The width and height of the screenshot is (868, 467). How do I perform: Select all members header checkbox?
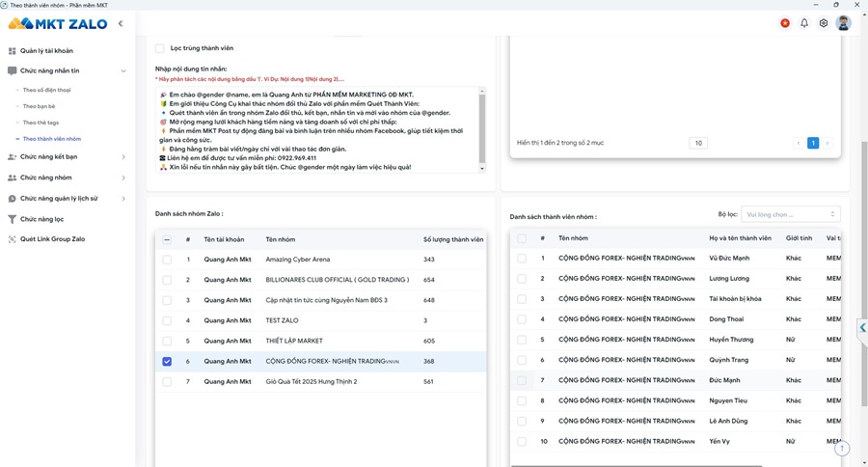[522, 238]
